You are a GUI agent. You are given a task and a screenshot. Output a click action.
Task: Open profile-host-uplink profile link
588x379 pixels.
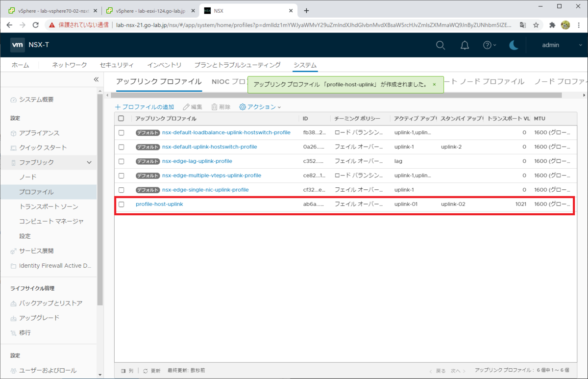pyautogui.click(x=159, y=204)
